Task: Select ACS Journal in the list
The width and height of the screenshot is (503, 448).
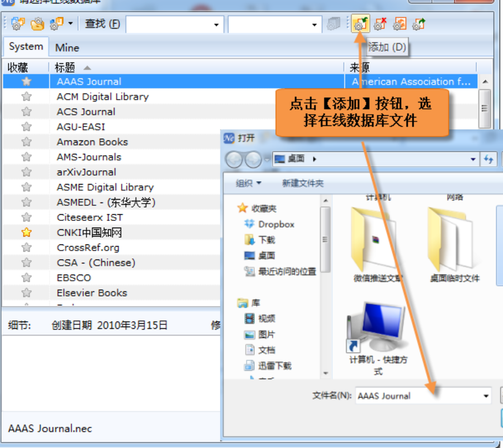Action: click(x=86, y=112)
